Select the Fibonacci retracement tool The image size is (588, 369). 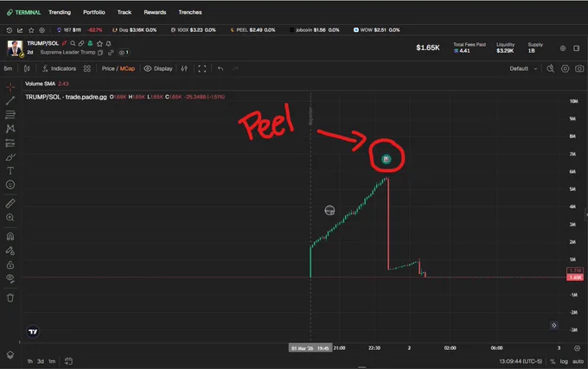(10, 115)
